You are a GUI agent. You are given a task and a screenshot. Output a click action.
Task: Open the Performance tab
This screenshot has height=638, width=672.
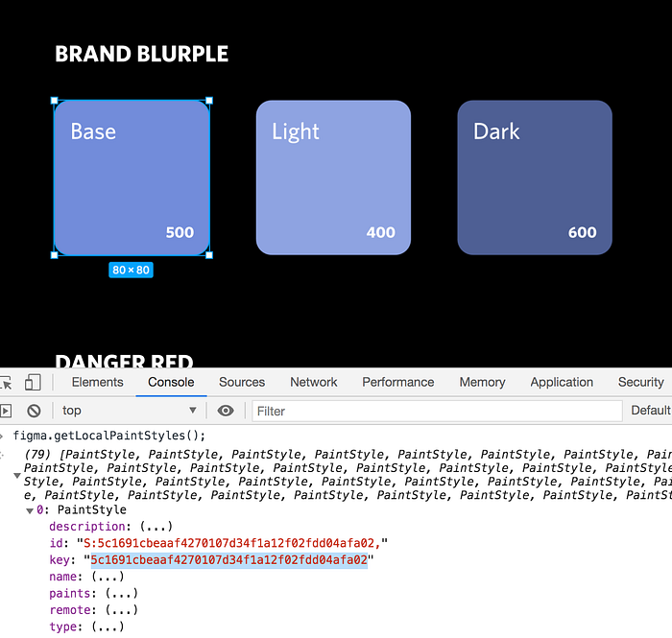pyautogui.click(x=398, y=382)
